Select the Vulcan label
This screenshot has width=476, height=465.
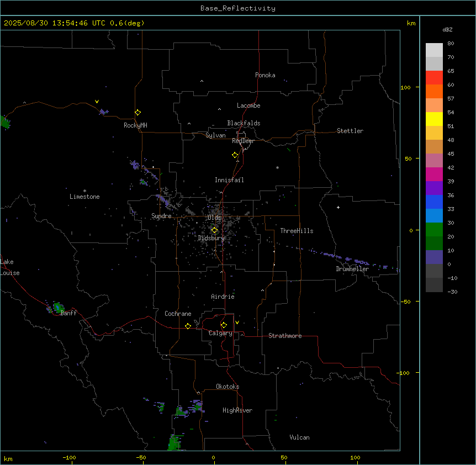(299, 437)
